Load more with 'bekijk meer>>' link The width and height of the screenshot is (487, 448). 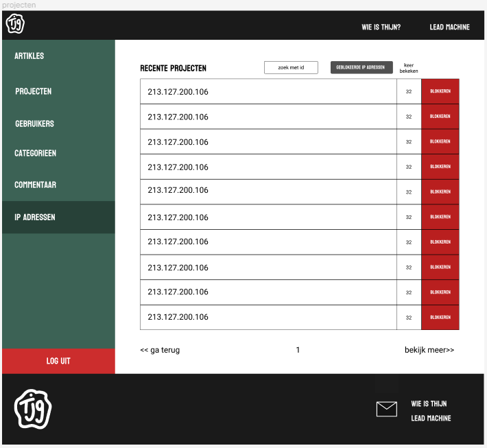coord(429,350)
